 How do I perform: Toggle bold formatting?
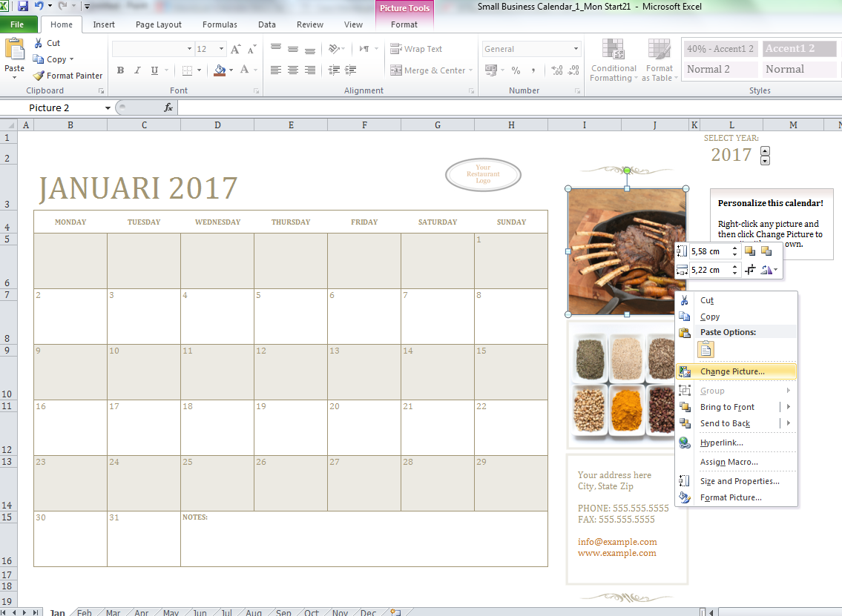[x=120, y=70]
